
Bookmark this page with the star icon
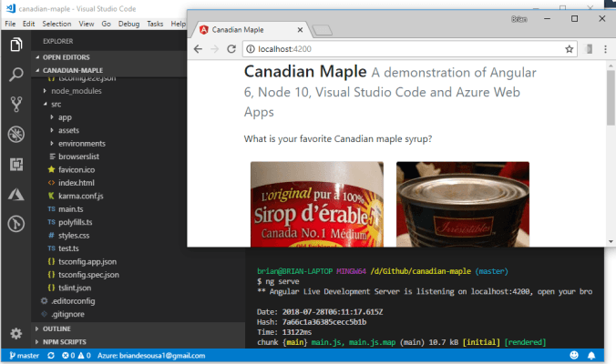pyautogui.click(x=569, y=49)
